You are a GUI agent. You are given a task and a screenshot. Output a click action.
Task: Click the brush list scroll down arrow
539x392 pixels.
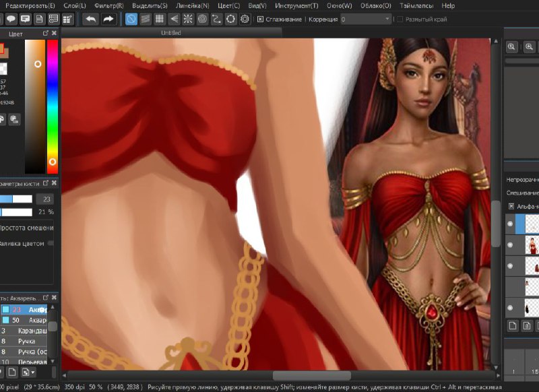(53, 362)
